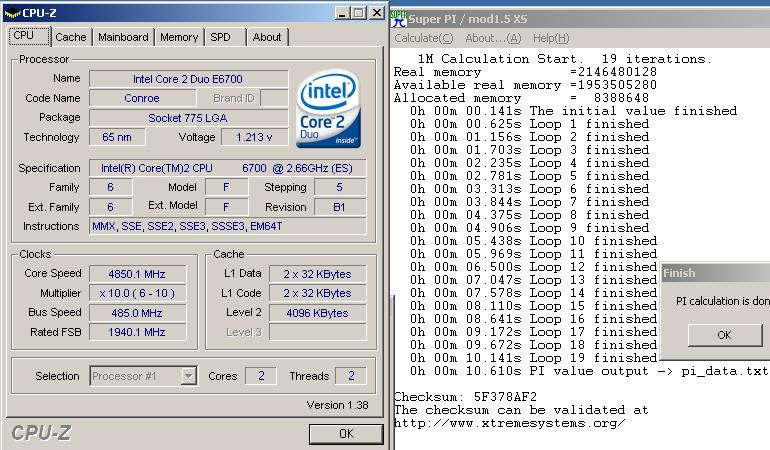The height and width of the screenshot is (450, 770).
Task: Click the Cores count value 2
Action: (261, 376)
